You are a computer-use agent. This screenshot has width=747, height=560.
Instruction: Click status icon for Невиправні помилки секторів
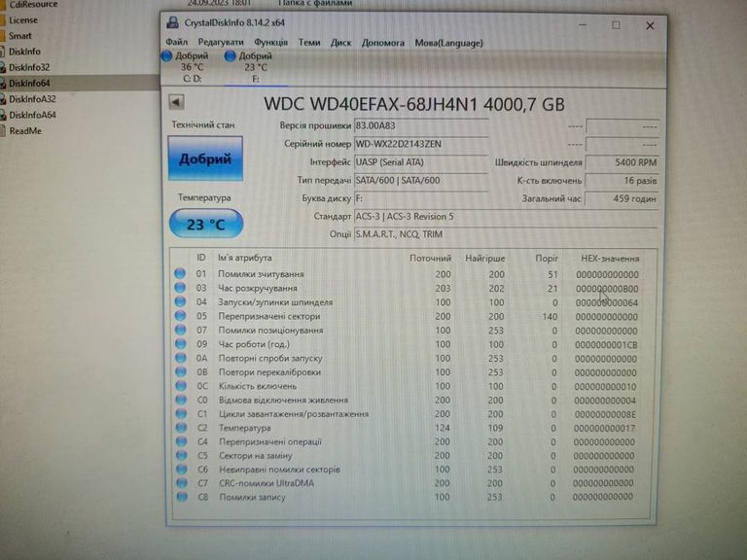point(182,469)
